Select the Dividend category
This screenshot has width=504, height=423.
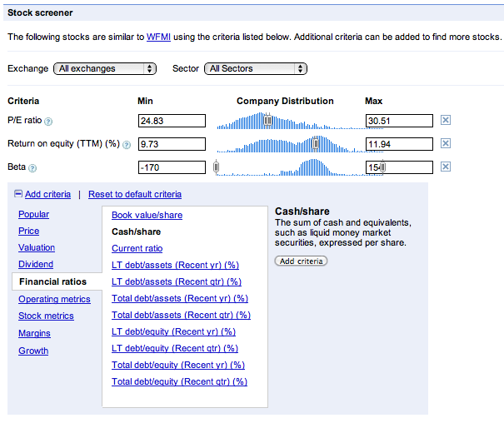36,264
